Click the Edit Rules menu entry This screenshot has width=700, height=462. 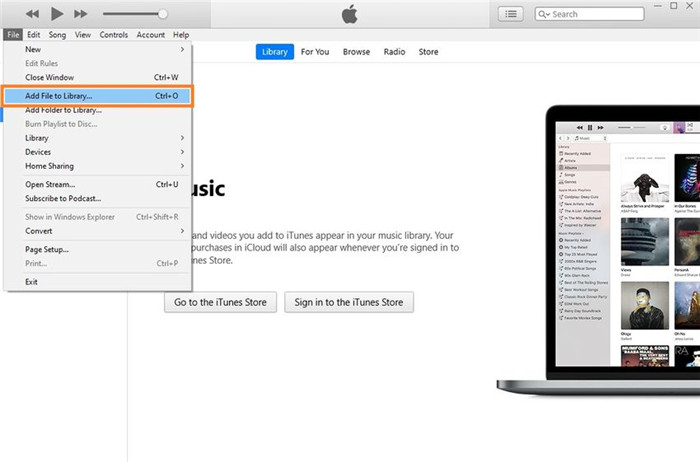[98, 63]
